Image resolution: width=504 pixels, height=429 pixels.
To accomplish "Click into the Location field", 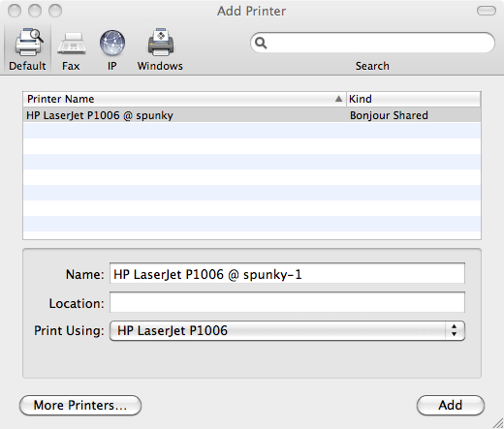I will (x=287, y=302).
